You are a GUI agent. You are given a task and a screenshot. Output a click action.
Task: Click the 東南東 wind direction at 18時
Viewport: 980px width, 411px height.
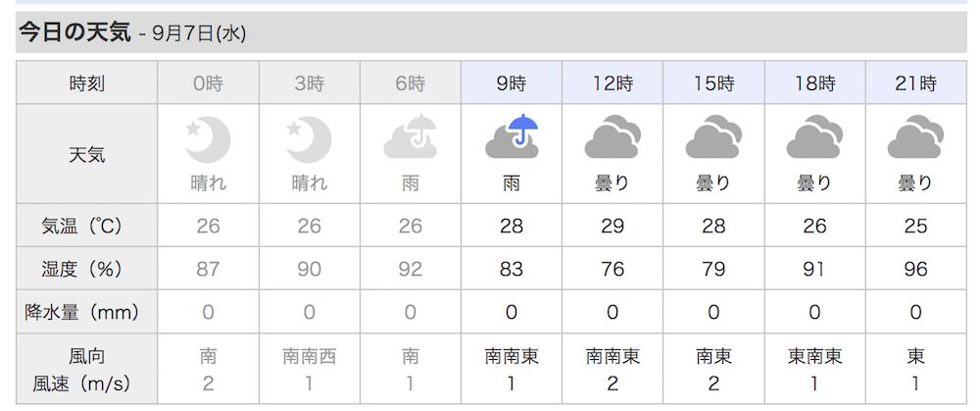pos(814,357)
